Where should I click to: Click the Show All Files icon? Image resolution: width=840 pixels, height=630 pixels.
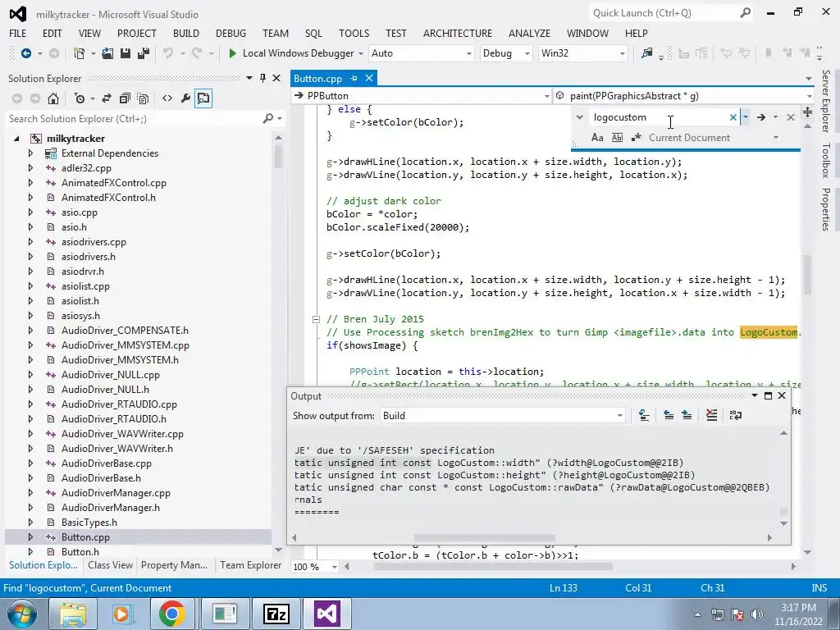(143, 98)
